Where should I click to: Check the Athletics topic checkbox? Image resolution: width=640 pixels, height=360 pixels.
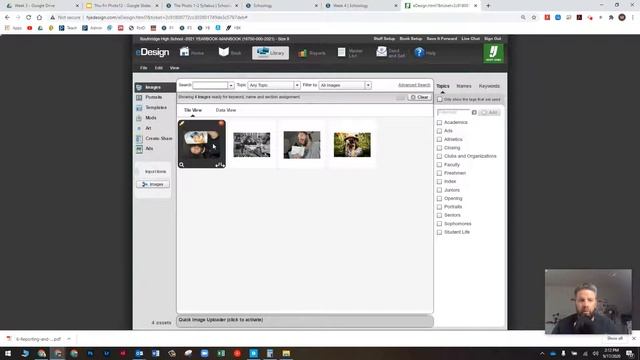pyautogui.click(x=439, y=139)
